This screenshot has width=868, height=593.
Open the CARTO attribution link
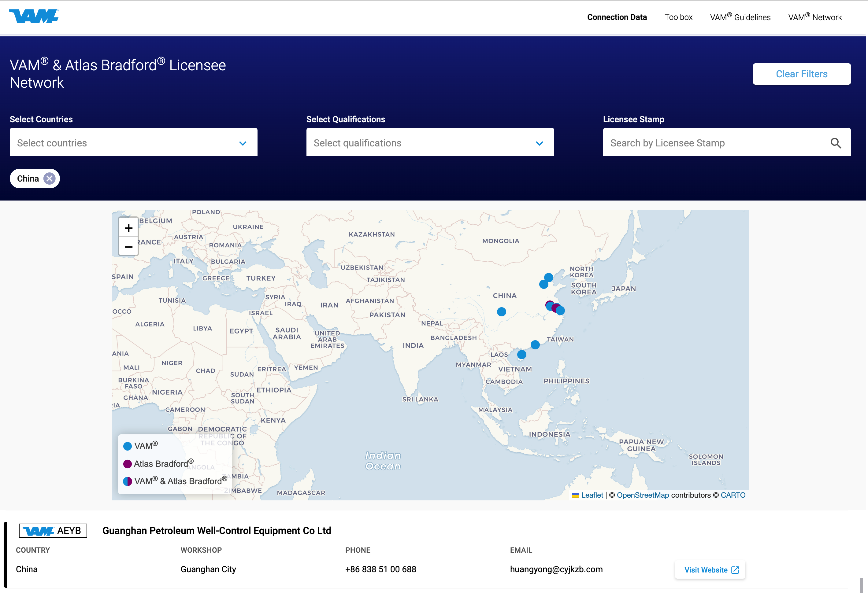tap(733, 495)
